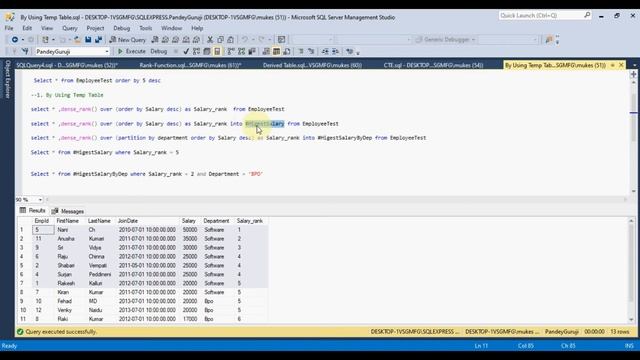Click the Analysis Services DMX Query icon

tap(176, 40)
